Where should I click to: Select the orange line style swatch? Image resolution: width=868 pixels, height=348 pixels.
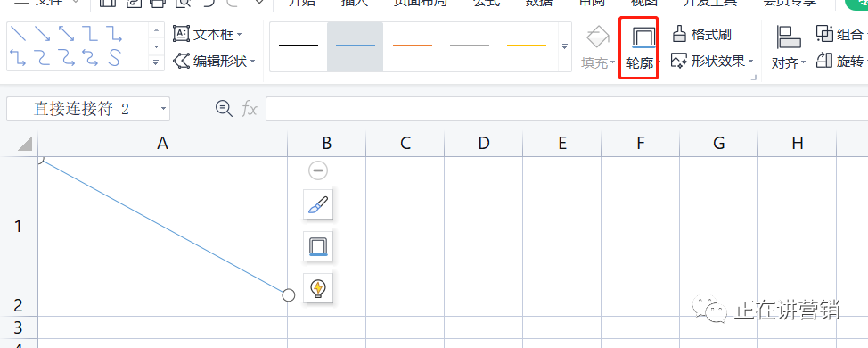click(x=413, y=45)
